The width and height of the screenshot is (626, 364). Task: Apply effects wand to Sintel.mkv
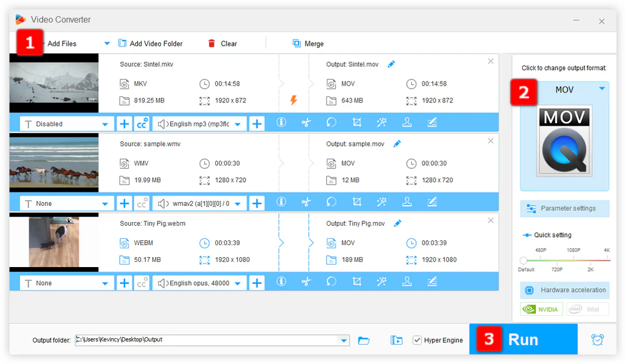pos(382,123)
